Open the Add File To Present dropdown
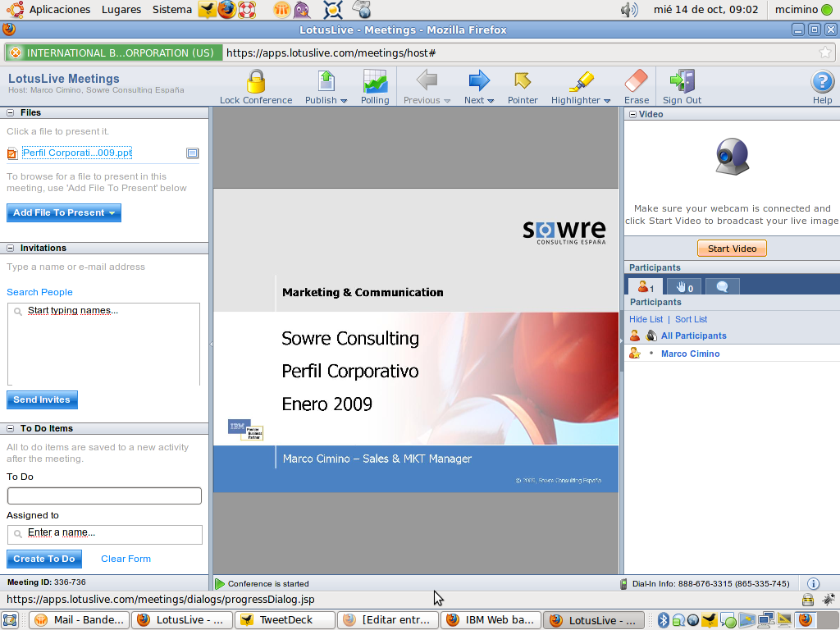The height and width of the screenshot is (630, 840). [x=112, y=213]
